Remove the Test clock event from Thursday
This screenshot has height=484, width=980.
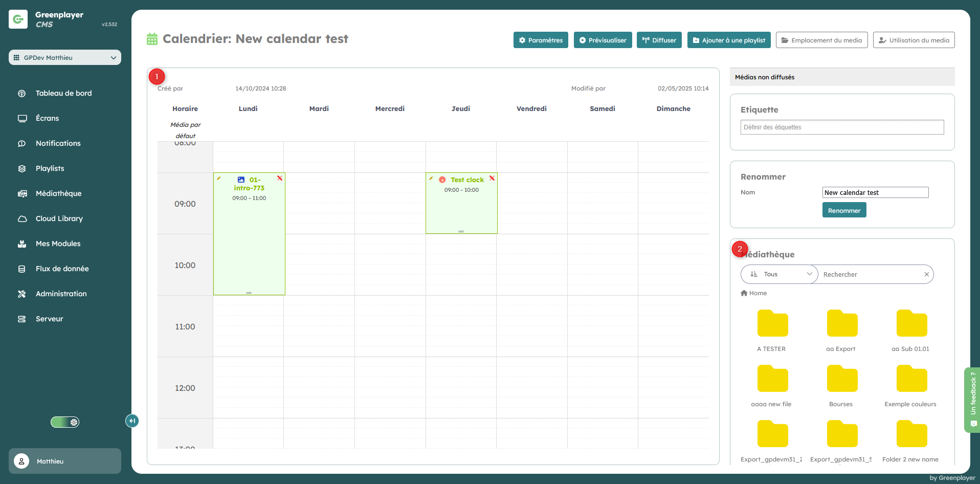click(492, 178)
